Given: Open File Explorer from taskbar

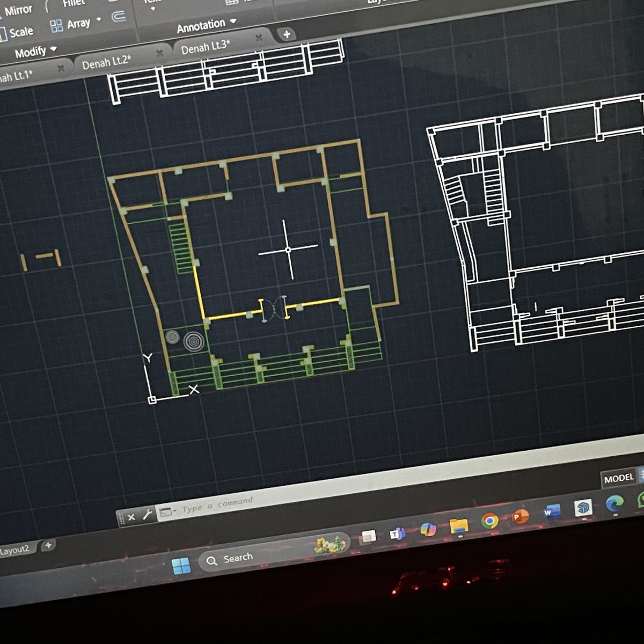Looking at the screenshot, I should tap(459, 525).
